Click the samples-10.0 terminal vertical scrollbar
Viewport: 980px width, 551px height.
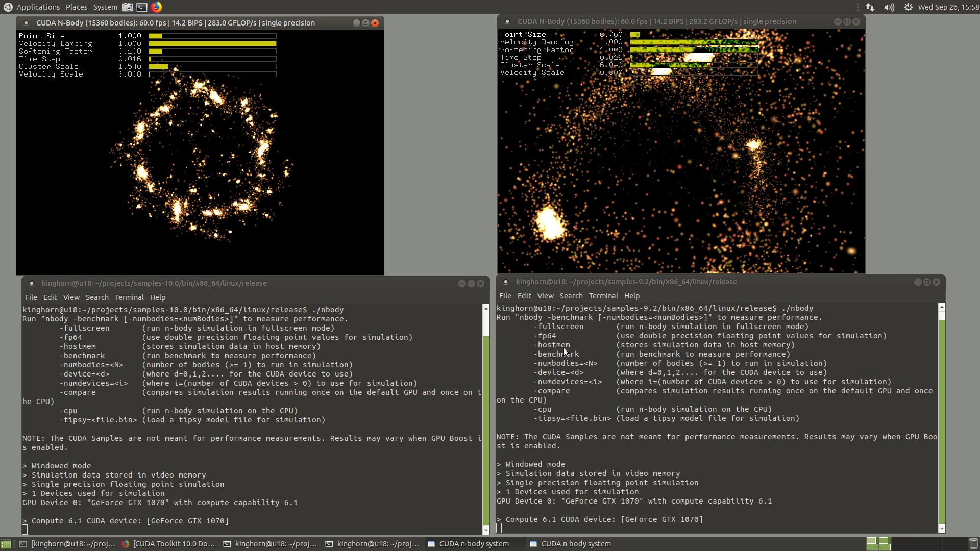tap(486, 418)
